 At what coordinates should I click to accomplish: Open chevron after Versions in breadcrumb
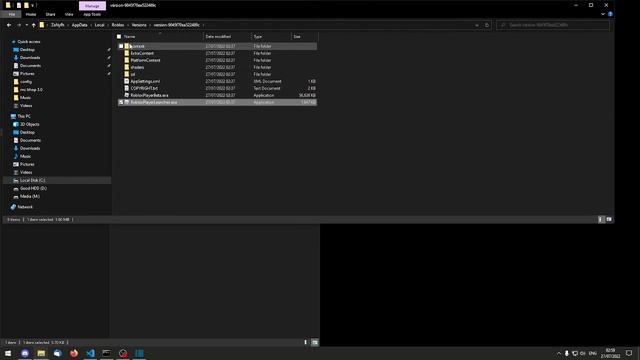pyautogui.click(x=150, y=25)
